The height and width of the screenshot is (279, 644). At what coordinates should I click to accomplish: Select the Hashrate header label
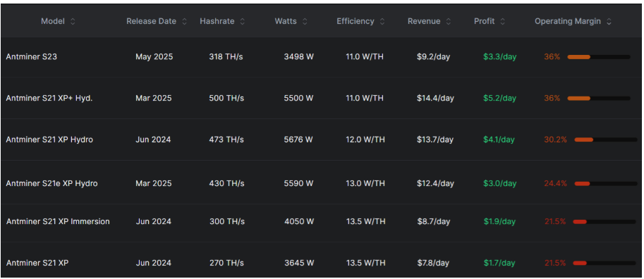click(218, 21)
